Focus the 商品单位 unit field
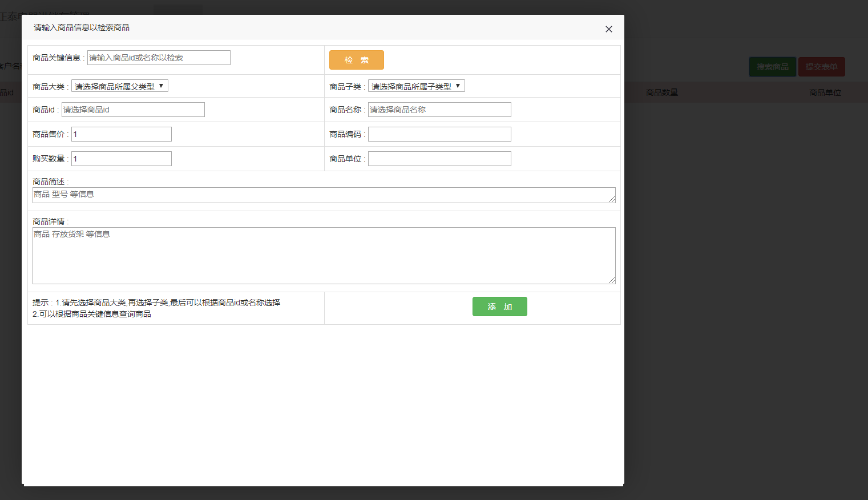The height and width of the screenshot is (500, 868). pyautogui.click(x=439, y=159)
